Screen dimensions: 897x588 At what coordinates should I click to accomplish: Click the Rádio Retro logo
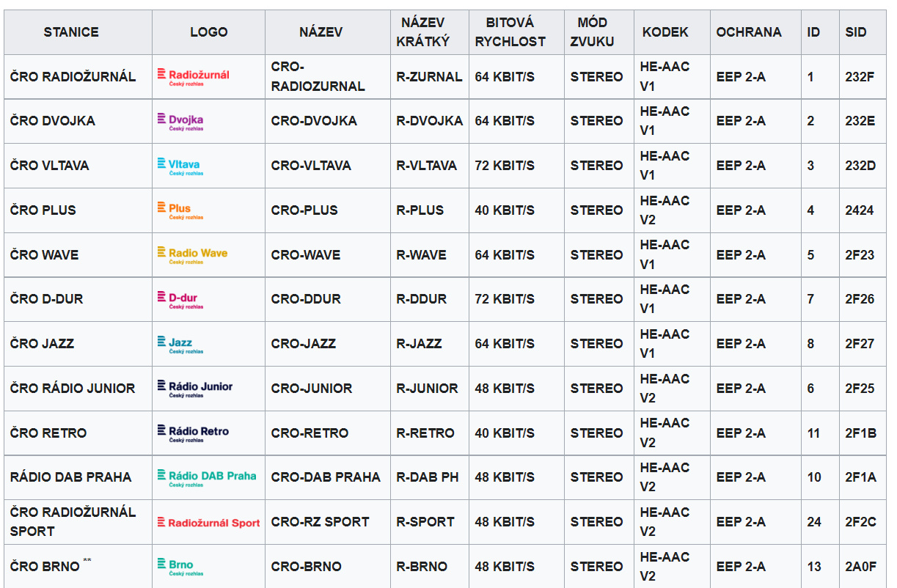pos(193,433)
